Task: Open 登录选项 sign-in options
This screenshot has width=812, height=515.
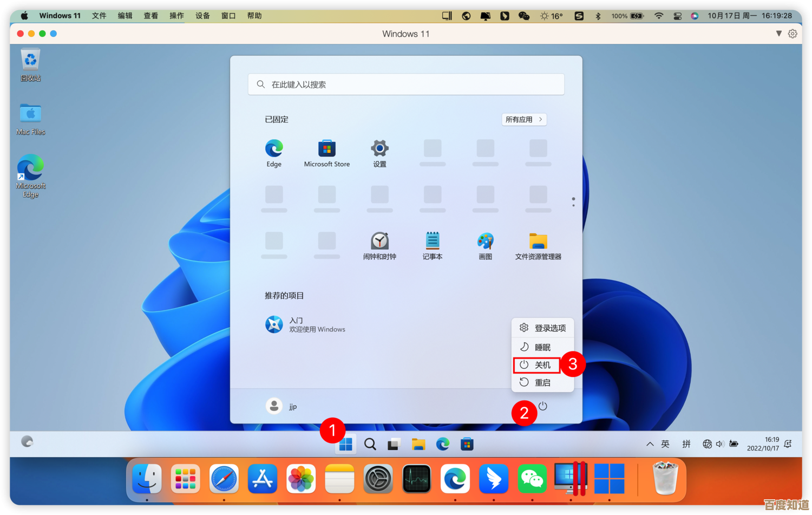Action: pyautogui.click(x=550, y=328)
